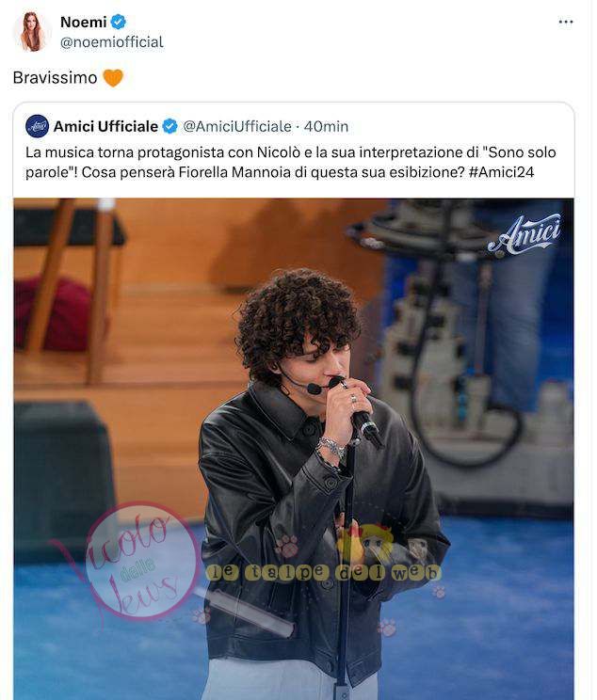
Task: Click the orange heart emoji
Action: click(x=113, y=78)
